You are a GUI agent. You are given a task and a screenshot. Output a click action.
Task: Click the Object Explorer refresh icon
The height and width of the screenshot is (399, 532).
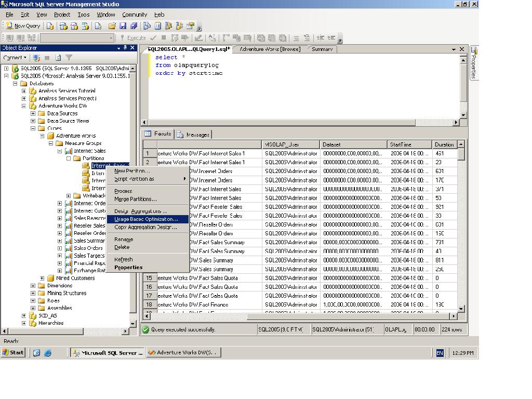(x=58, y=58)
